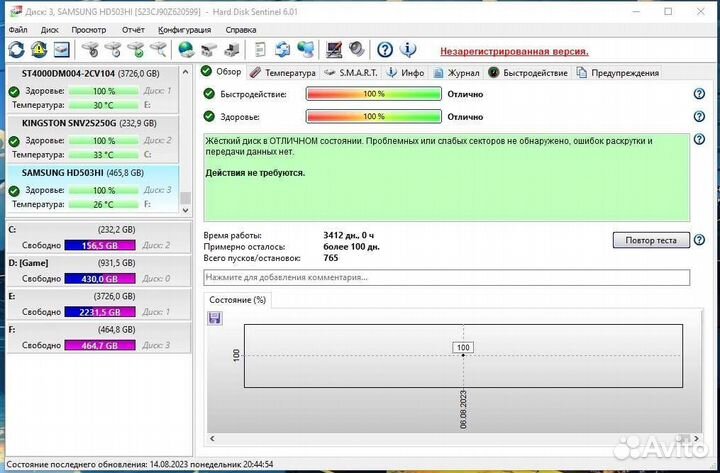Select the D: [Game] partition entry

(99, 270)
